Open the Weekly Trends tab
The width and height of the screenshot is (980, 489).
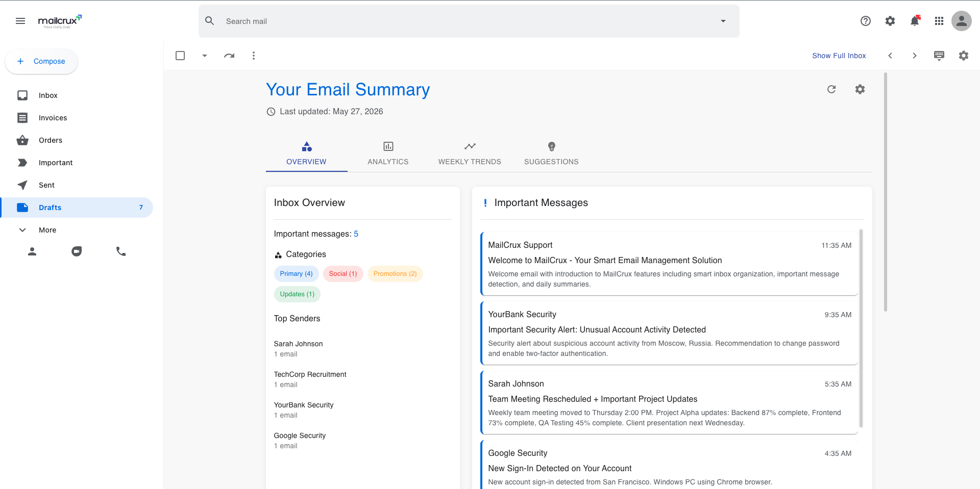[x=470, y=153]
